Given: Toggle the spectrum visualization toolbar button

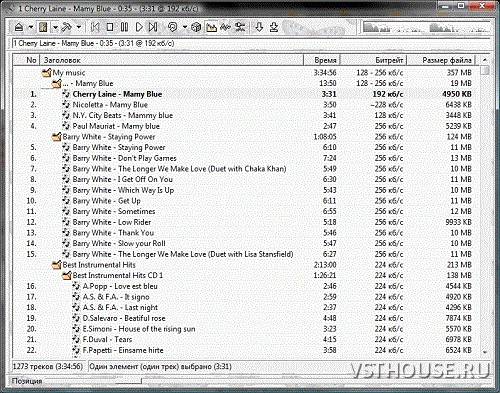Looking at the screenshot, I should (x=211, y=27).
